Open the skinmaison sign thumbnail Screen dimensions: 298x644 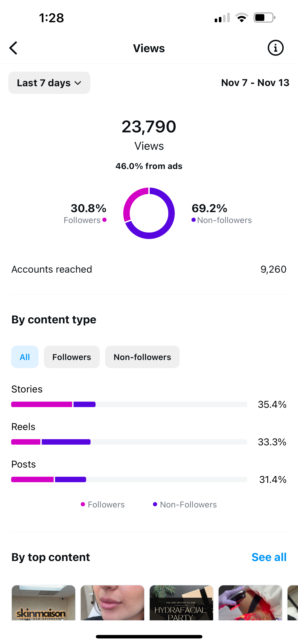(x=44, y=603)
